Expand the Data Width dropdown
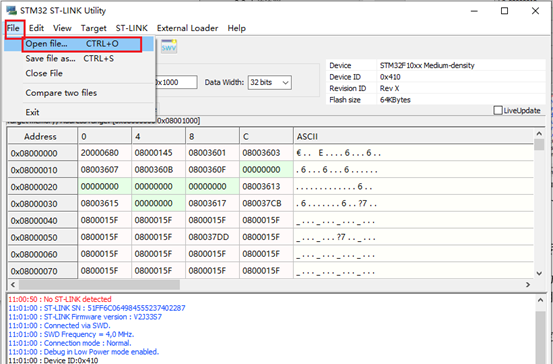The width and height of the screenshot is (553, 364). [x=269, y=83]
